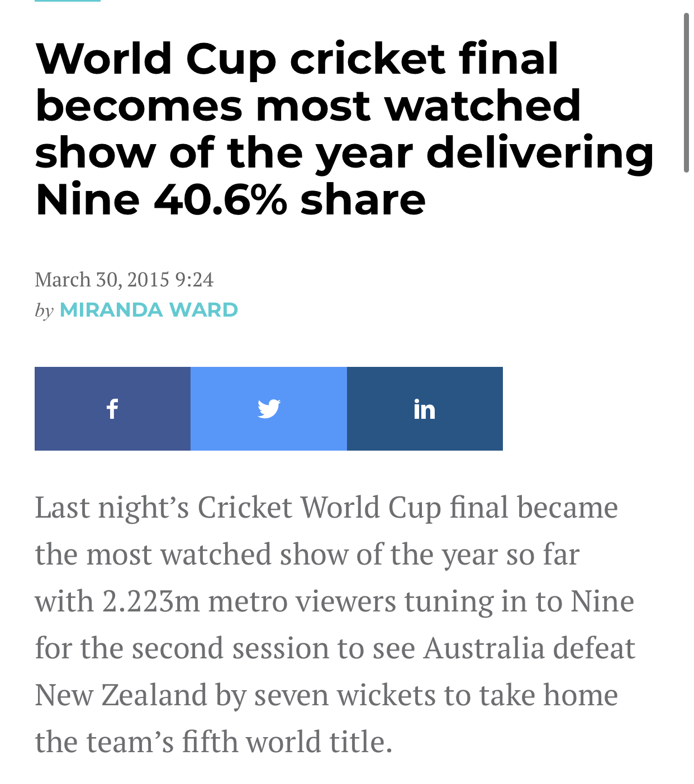Click "most watched" in the headline

point(418,106)
